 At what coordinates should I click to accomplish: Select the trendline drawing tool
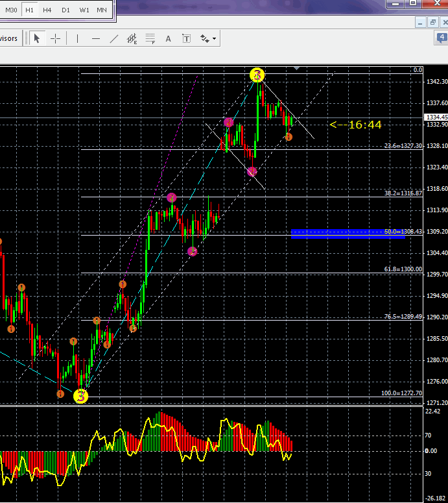(113, 39)
